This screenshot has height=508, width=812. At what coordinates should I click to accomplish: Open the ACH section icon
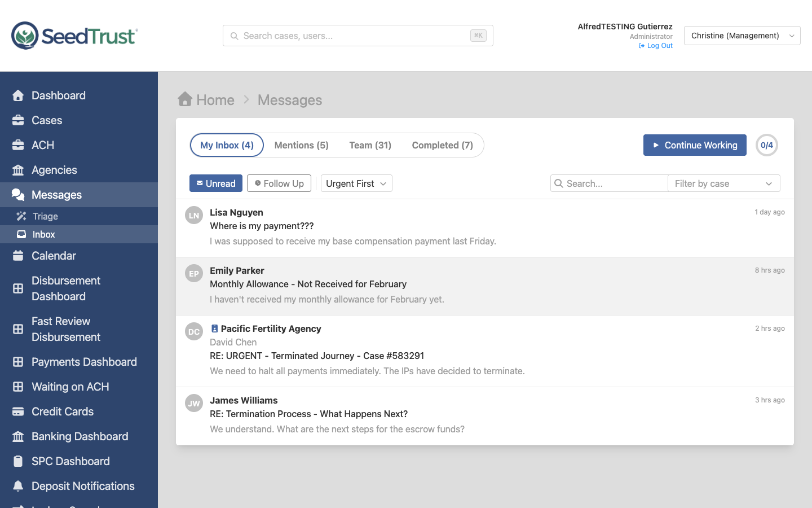[x=19, y=145]
